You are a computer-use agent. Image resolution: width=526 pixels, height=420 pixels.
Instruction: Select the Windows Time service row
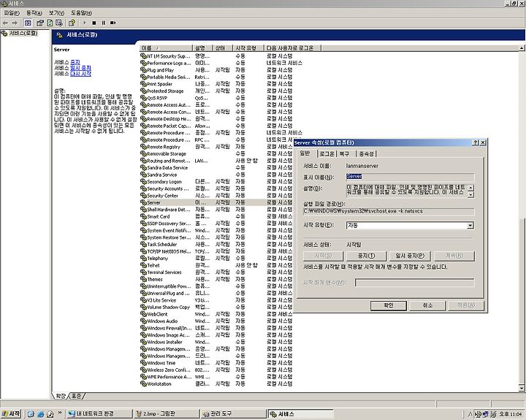(x=216, y=362)
